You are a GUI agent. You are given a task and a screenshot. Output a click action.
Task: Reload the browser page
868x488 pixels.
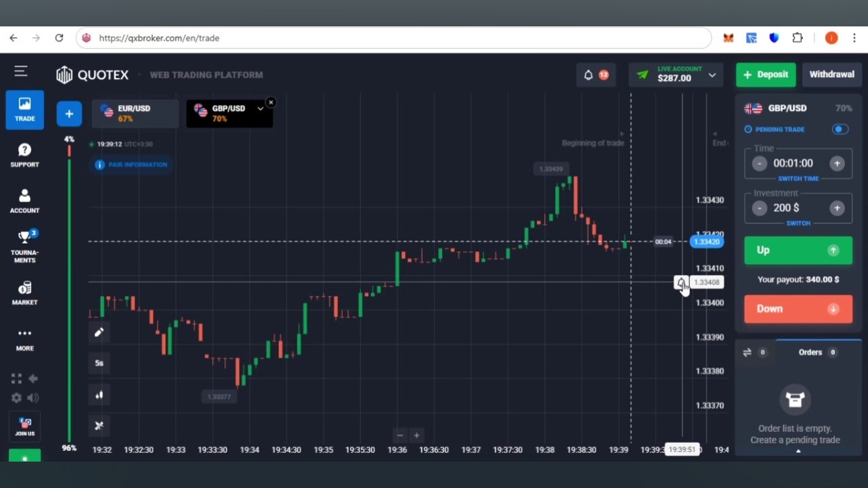pyautogui.click(x=59, y=38)
